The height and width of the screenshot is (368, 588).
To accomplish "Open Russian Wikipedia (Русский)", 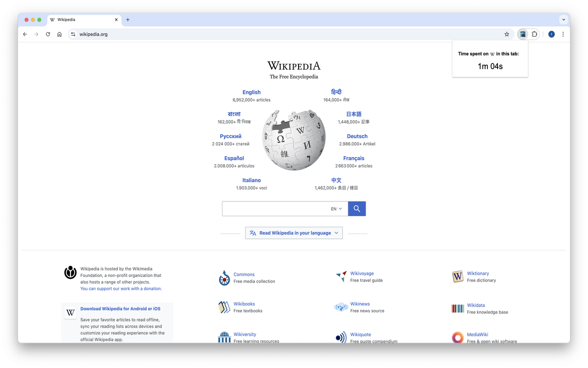I will pyautogui.click(x=231, y=137).
